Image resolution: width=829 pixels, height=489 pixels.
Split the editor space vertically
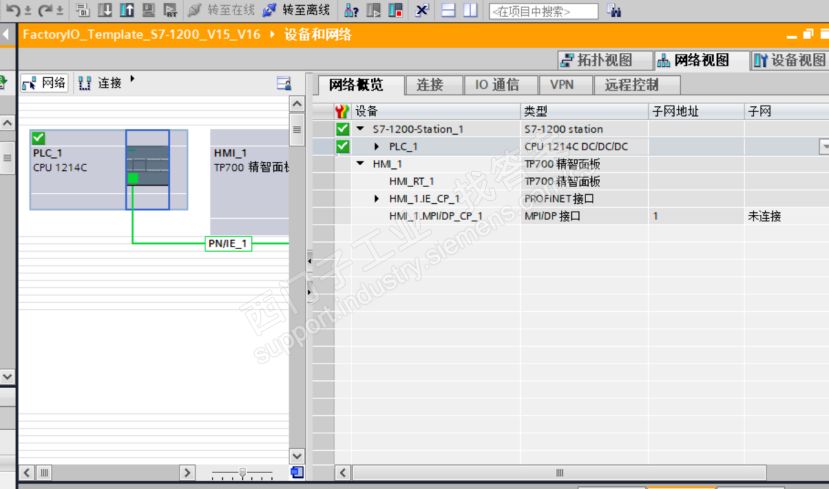470,10
